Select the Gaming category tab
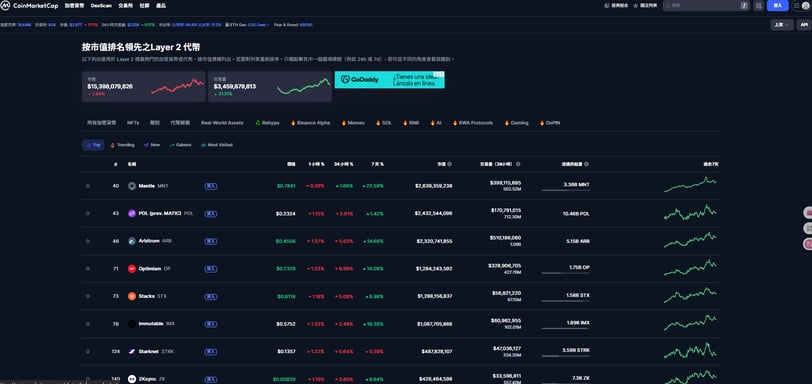 point(516,123)
